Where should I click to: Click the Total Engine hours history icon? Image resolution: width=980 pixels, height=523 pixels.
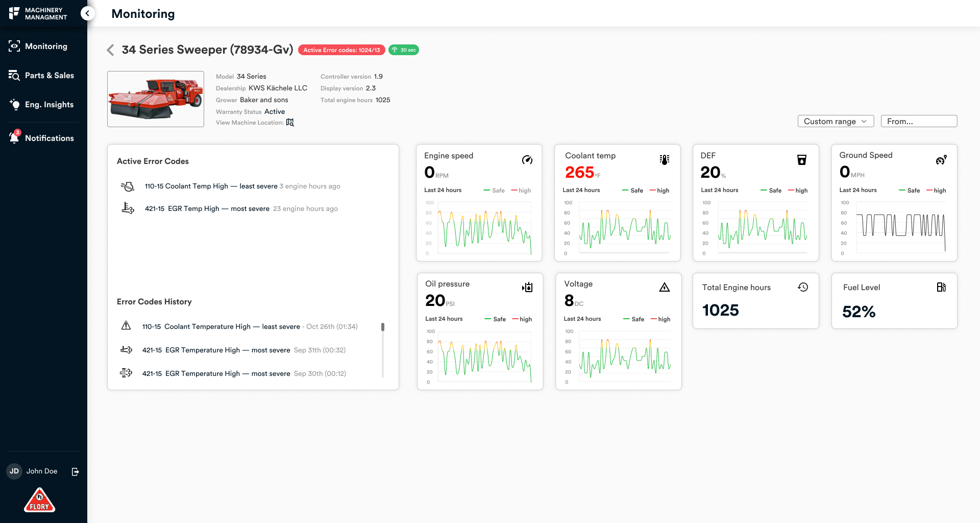coord(803,287)
